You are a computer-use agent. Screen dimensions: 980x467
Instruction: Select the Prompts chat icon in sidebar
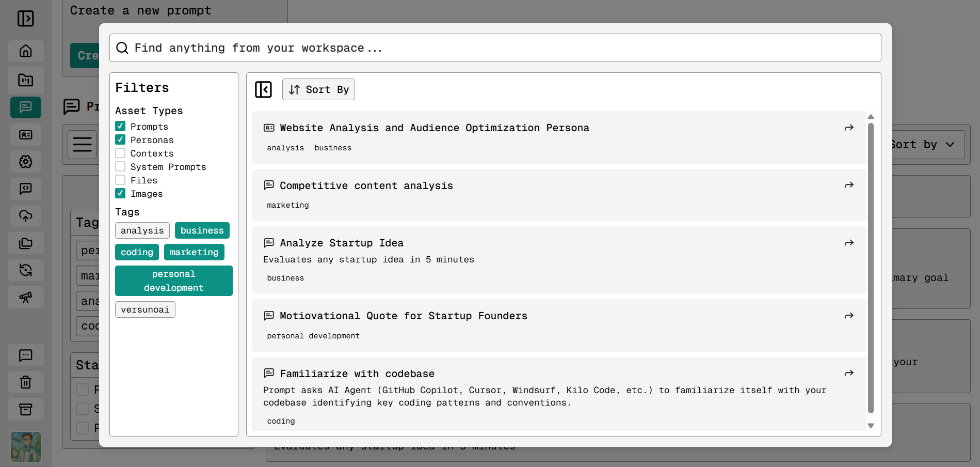(x=25, y=107)
